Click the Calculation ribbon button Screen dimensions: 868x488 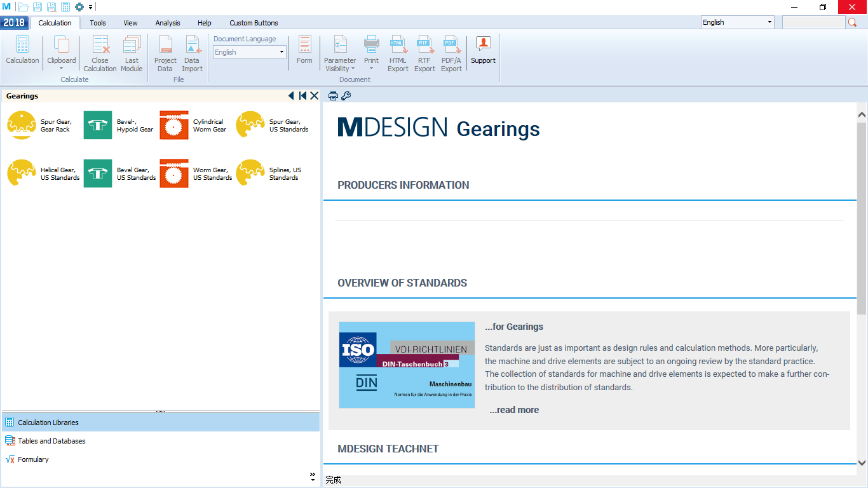[x=23, y=50]
